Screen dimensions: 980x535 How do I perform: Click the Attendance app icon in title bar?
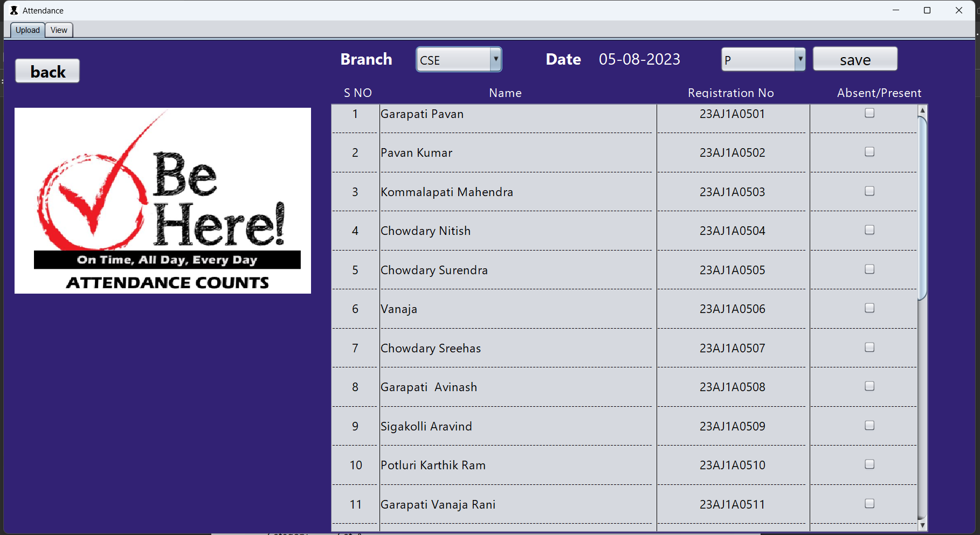coord(14,10)
